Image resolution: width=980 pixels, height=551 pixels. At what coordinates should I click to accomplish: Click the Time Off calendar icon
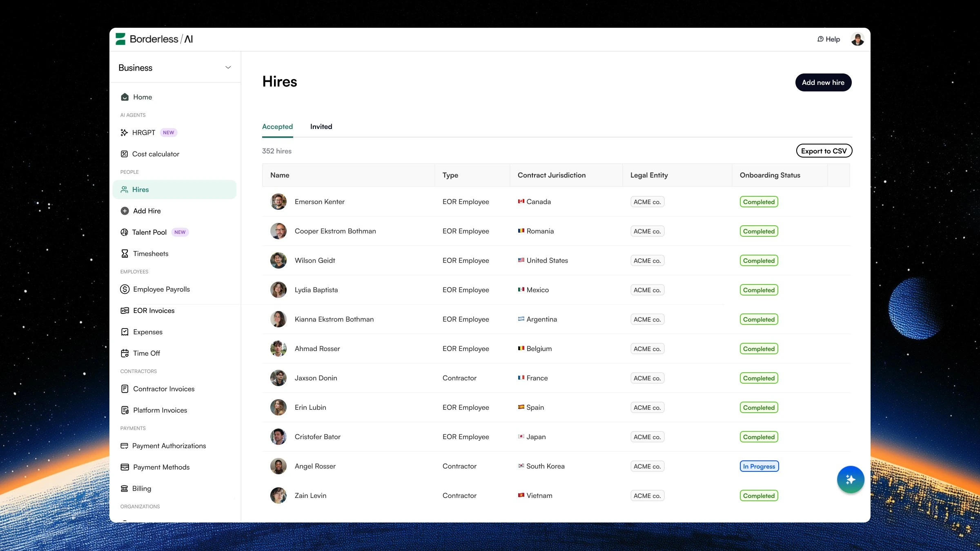pyautogui.click(x=125, y=353)
